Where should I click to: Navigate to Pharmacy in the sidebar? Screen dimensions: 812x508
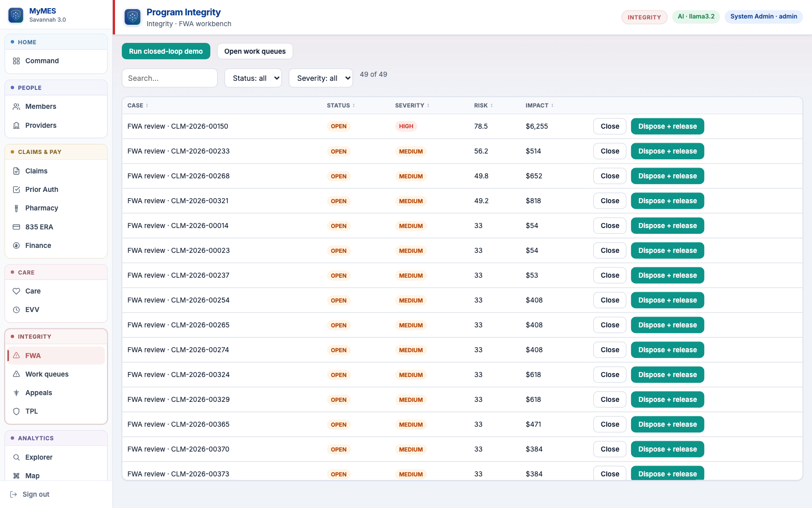pos(56,208)
